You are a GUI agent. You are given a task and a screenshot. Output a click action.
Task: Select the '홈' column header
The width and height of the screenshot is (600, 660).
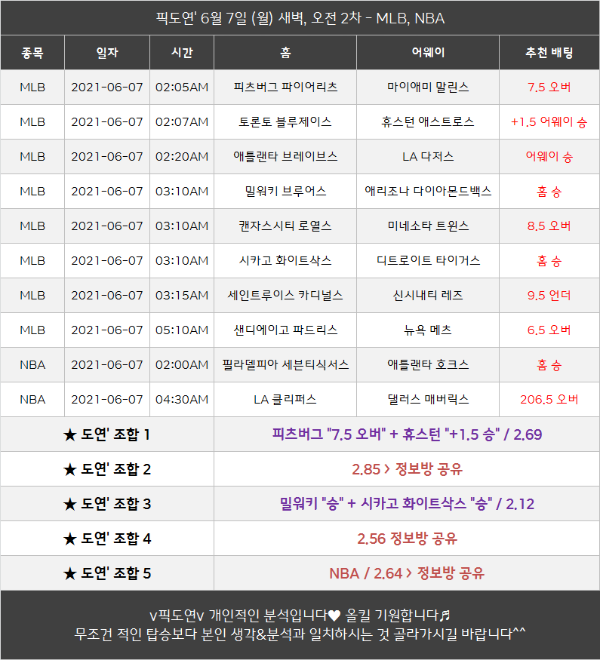point(285,53)
